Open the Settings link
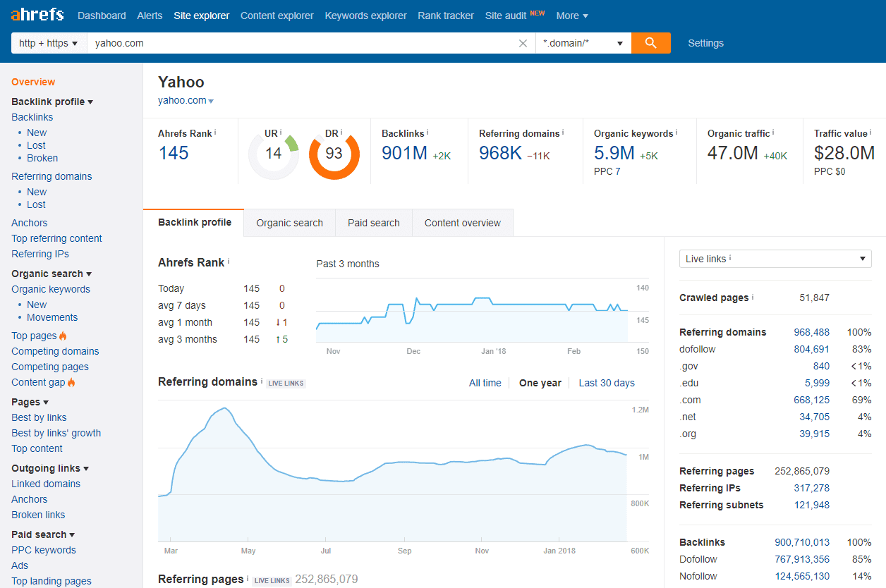886x588 pixels. 705,43
